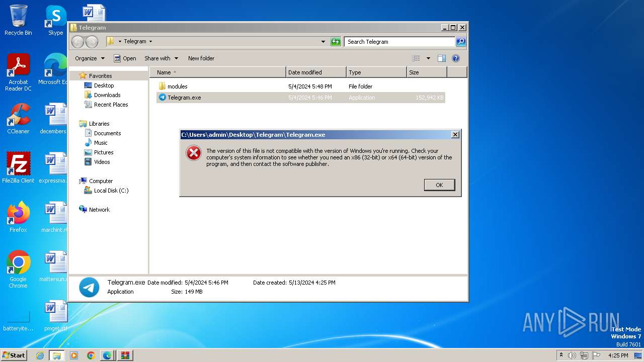Click New folder in toolbar
This screenshot has width=644, height=362.
click(201, 58)
